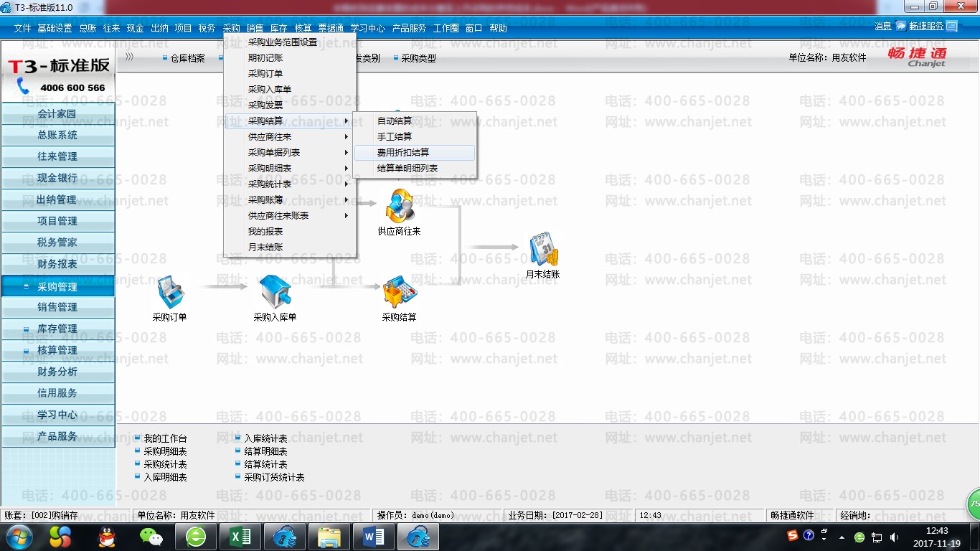The height and width of the screenshot is (551, 980).
Task: Expand the 采购单据列表 submenu
Action: [291, 152]
